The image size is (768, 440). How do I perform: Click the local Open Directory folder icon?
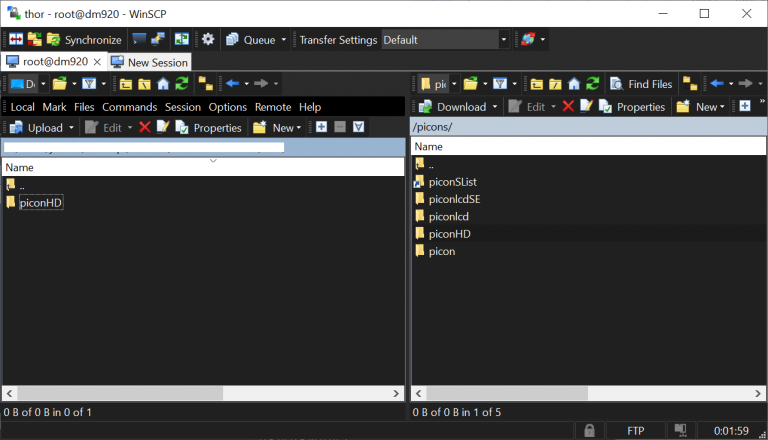pos(60,84)
